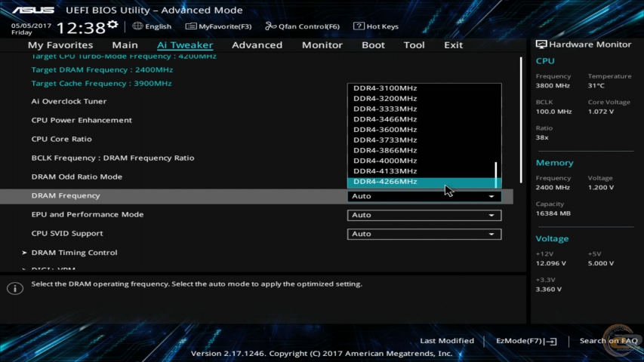The width and height of the screenshot is (644, 362).
Task: Show Hot Keys list
Action: click(382, 26)
